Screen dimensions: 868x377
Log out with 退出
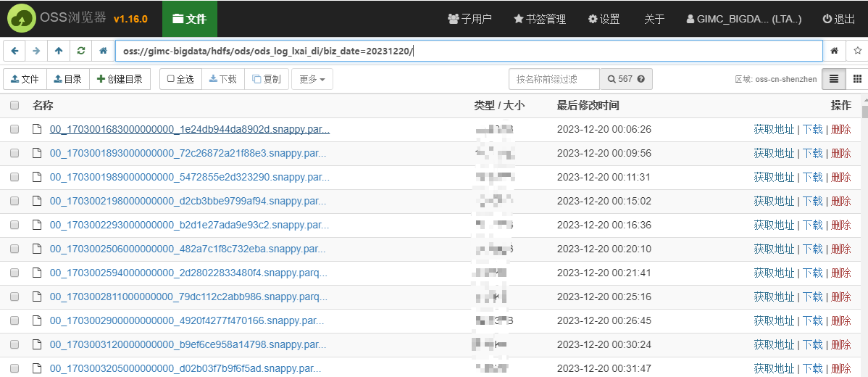pos(839,19)
